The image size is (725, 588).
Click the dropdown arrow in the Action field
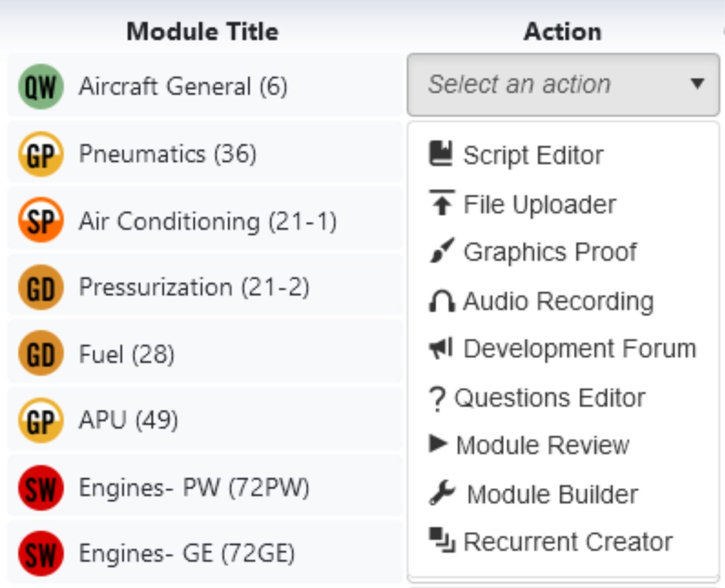[x=697, y=85]
